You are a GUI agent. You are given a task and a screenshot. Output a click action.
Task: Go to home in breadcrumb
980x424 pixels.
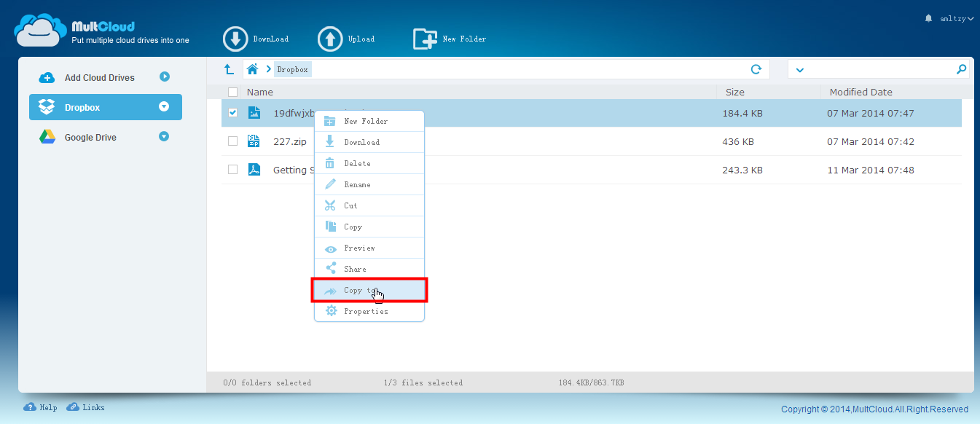(253, 69)
